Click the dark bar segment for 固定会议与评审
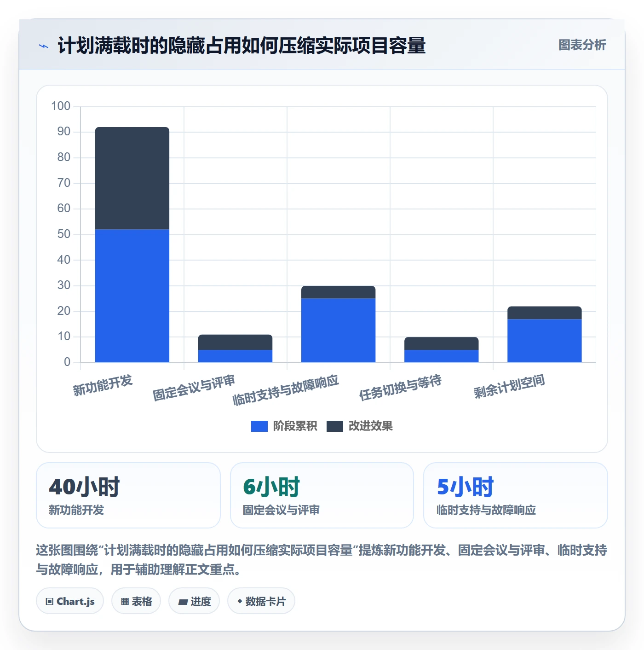 [x=235, y=342]
